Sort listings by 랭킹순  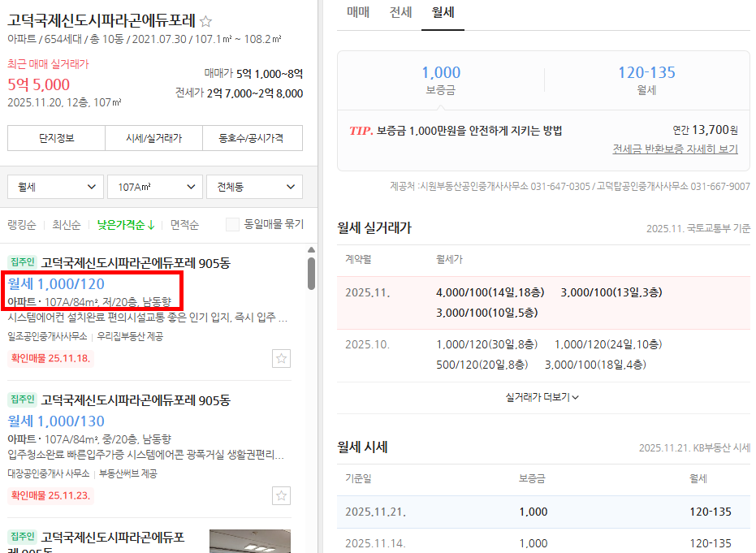click(22, 225)
